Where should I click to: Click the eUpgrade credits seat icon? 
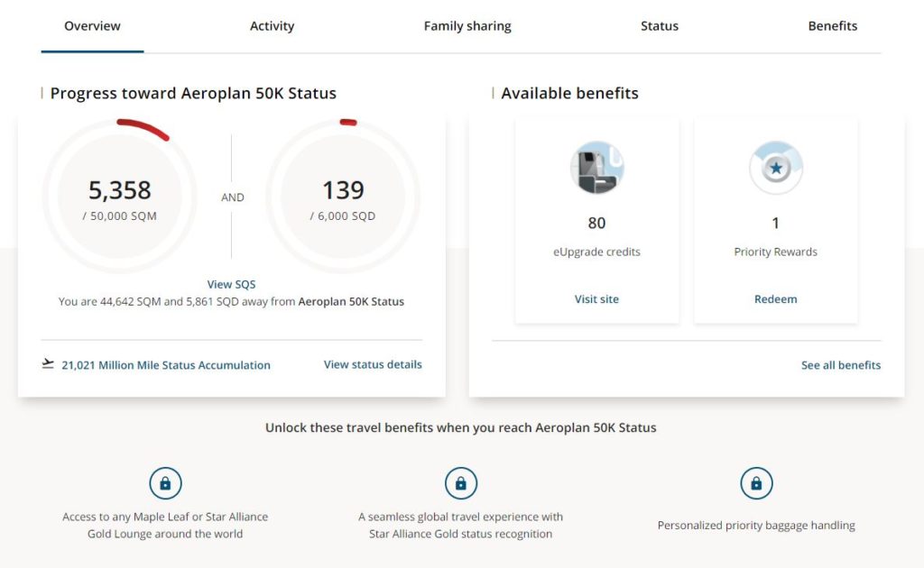[596, 167]
